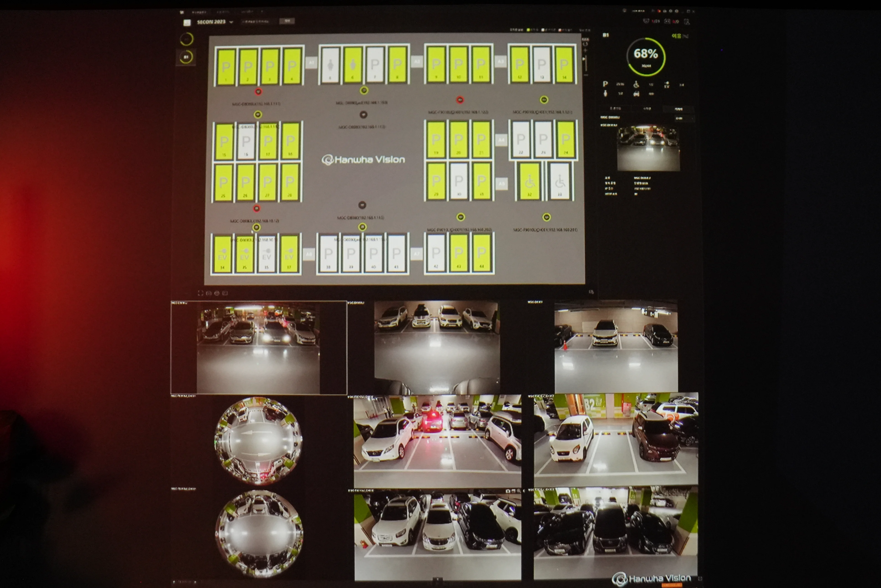Click the 68% occupancy gauge

[x=646, y=57]
